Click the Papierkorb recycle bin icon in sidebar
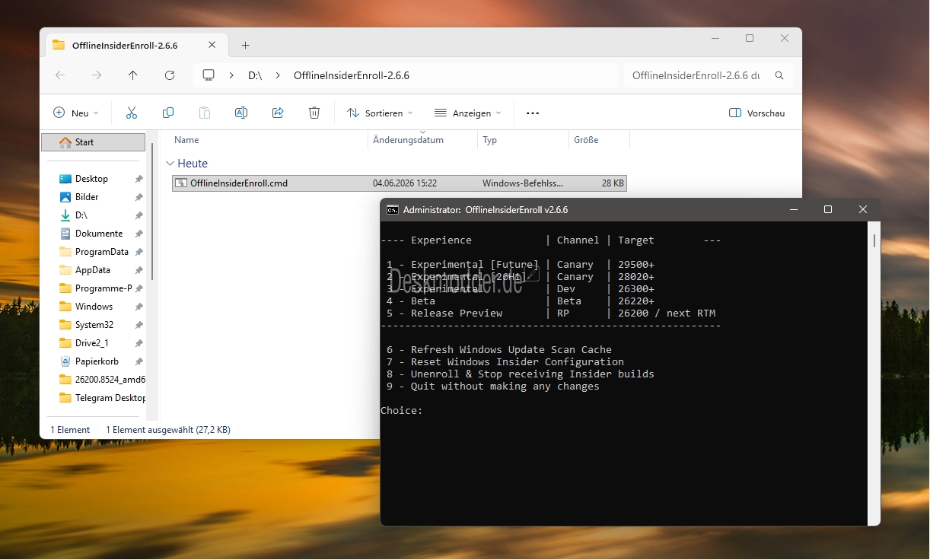Viewport: 930px width, 560px height. 65,361
